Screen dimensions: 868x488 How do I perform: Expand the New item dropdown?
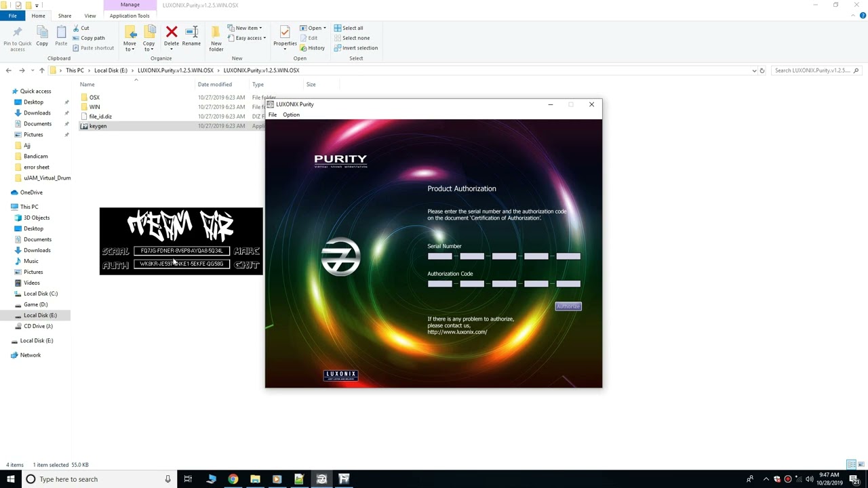point(245,28)
